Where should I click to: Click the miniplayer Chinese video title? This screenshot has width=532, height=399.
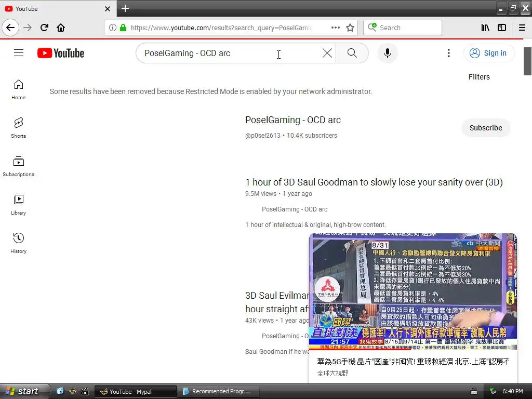(413, 362)
